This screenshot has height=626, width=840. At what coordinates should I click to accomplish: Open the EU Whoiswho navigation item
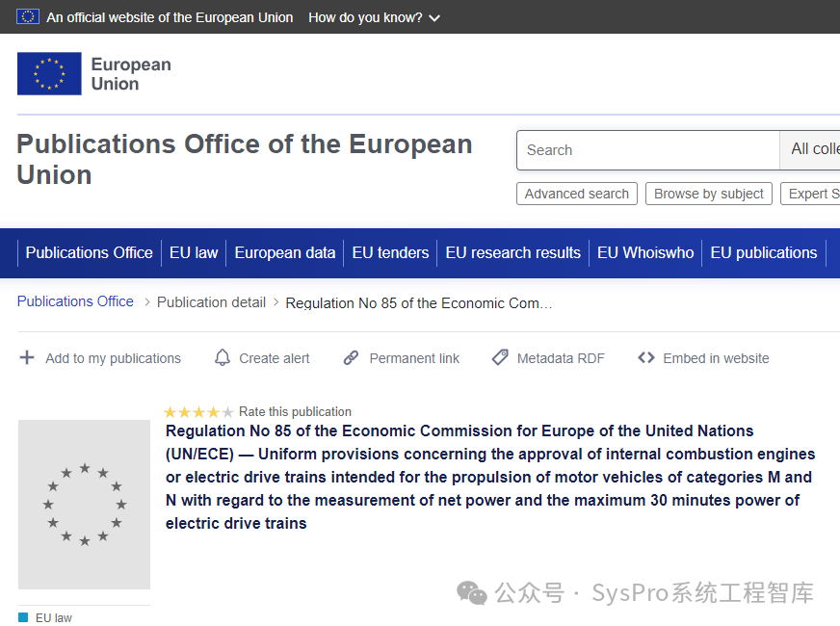(x=645, y=252)
